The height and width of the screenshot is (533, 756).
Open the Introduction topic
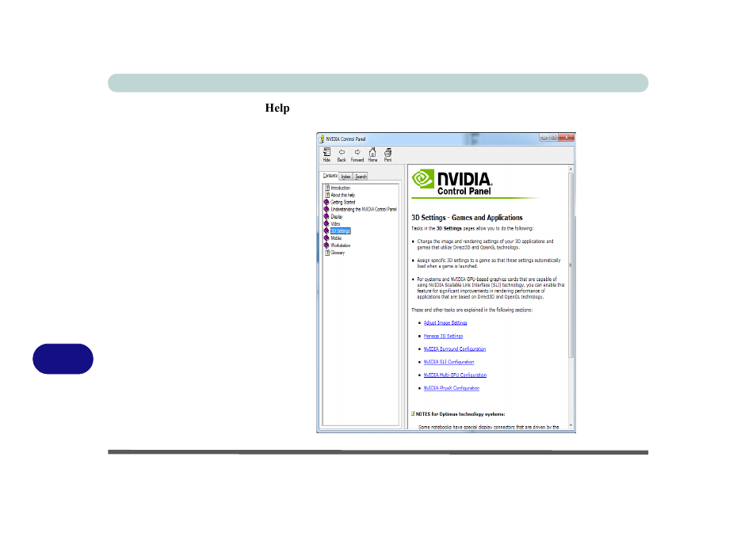[341, 188]
